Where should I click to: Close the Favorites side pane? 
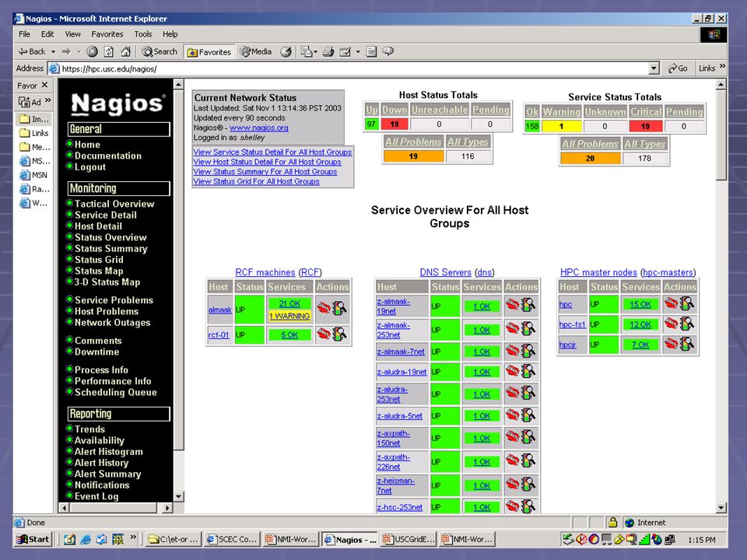point(44,85)
